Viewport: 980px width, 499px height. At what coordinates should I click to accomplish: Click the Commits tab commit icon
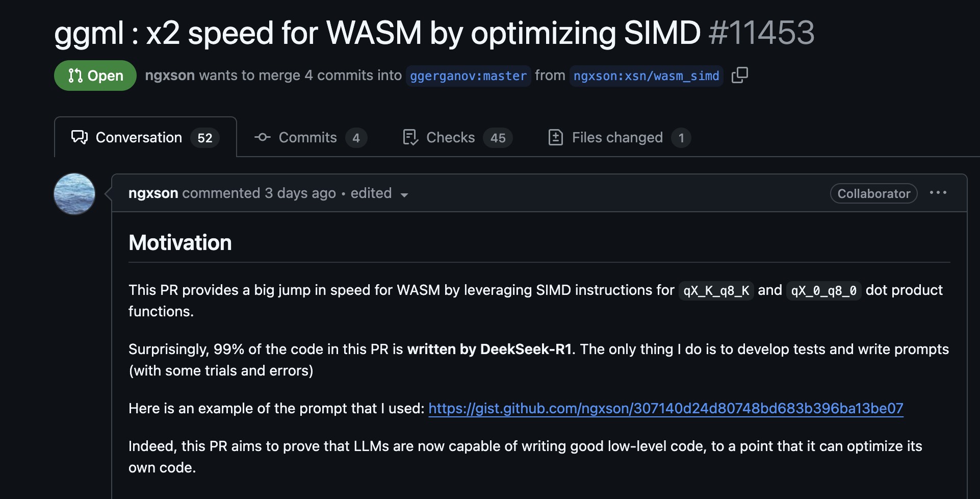pyautogui.click(x=262, y=137)
